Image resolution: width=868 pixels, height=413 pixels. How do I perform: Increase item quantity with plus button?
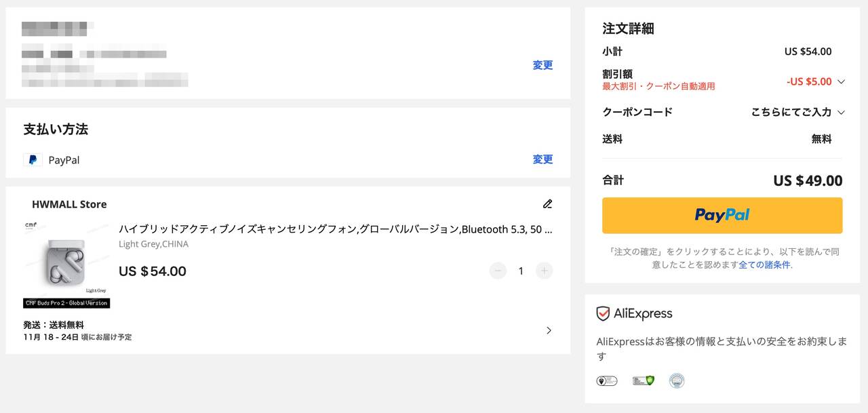[544, 271]
